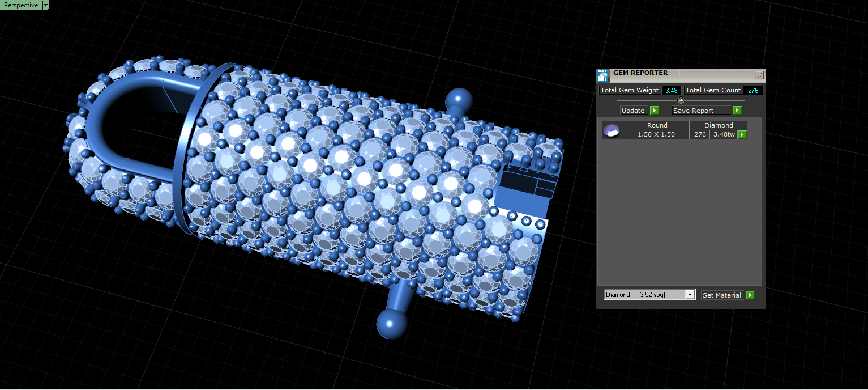Click the Set Material button
868x390 pixels.
723,295
